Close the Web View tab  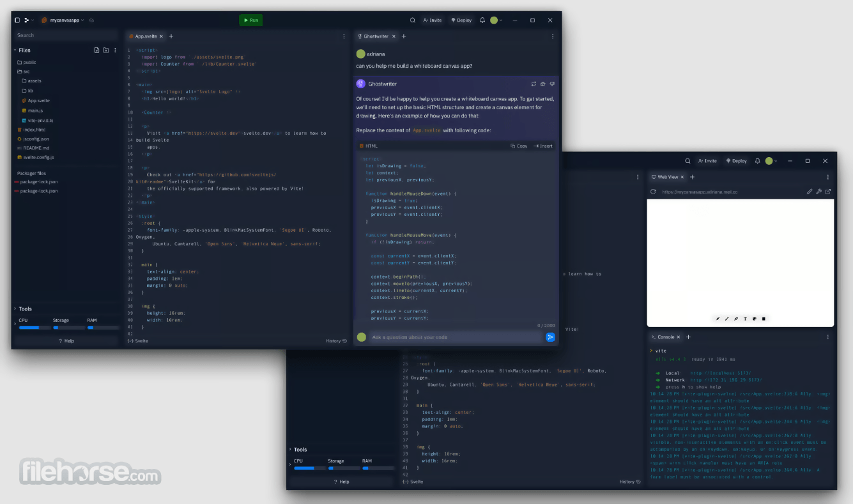pyautogui.click(x=682, y=177)
